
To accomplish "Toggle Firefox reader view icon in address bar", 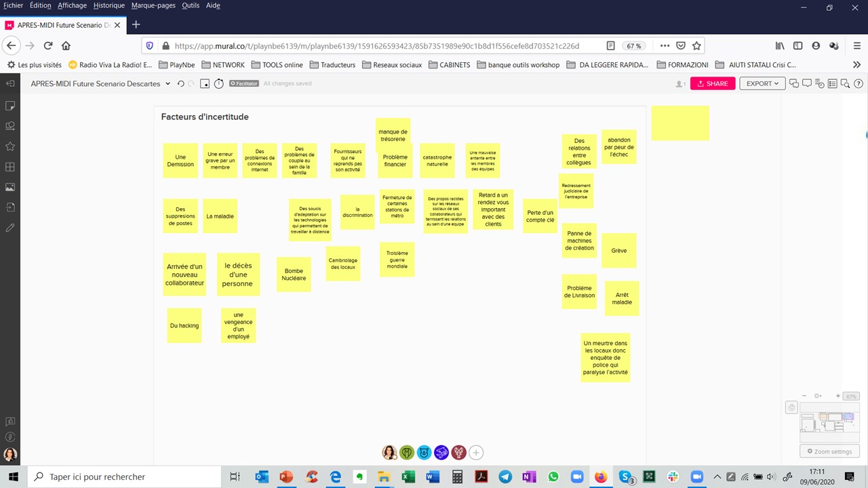I will pyautogui.click(x=610, y=46).
